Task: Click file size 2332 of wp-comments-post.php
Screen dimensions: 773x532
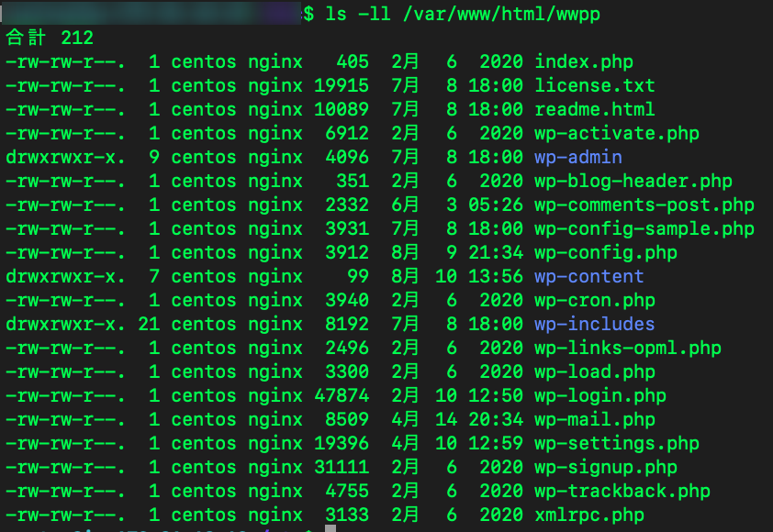Action: [x=347, y=205]
